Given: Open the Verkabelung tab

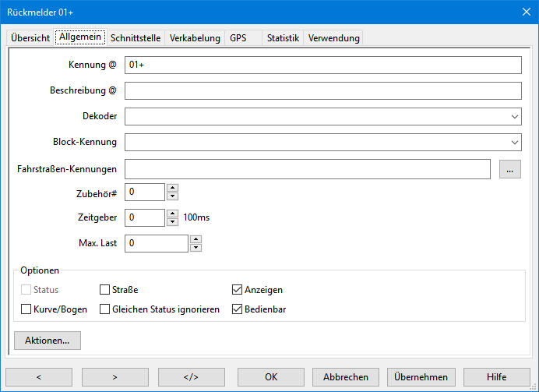Looking at the screenshot, I should click(195, 38).
